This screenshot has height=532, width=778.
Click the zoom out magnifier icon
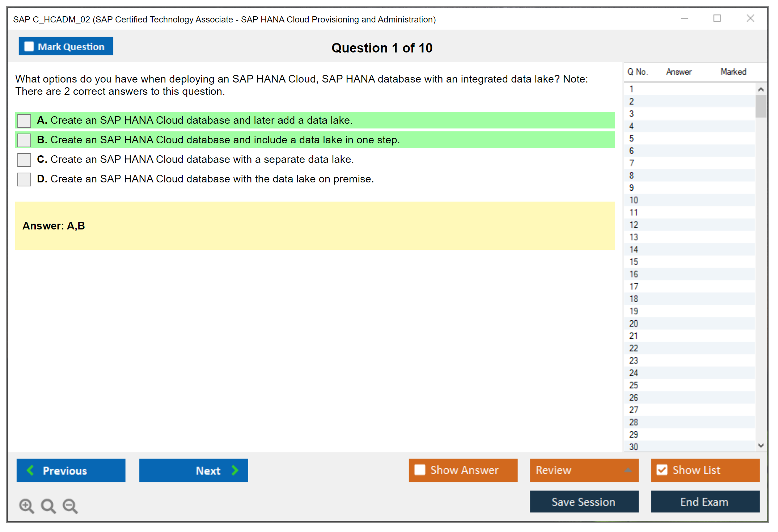point(70,506)
